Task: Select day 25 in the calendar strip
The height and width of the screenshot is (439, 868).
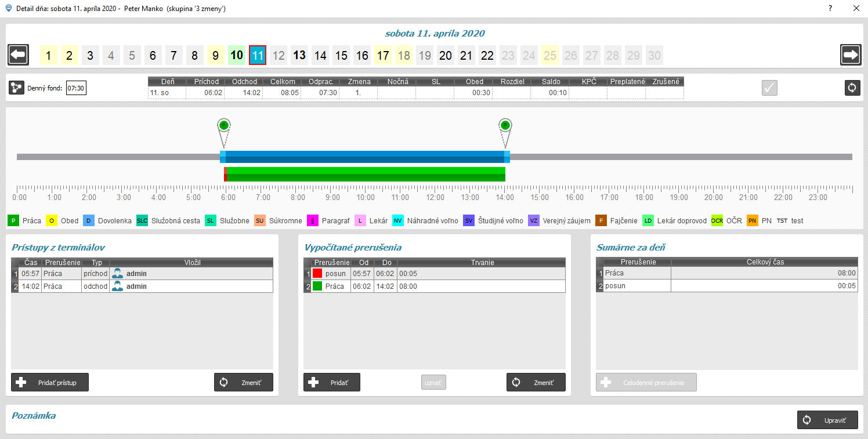Action: [550, 56]
